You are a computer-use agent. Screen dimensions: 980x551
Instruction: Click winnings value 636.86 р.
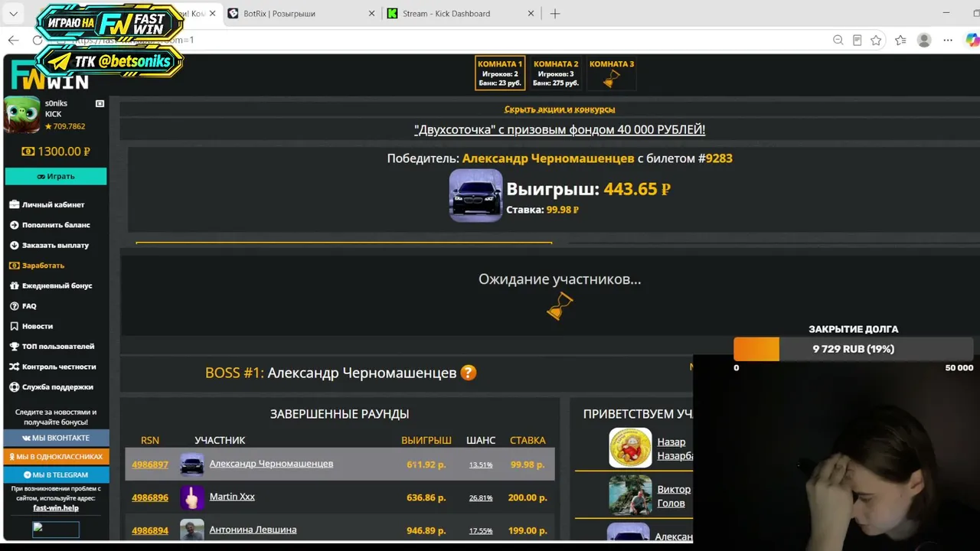click(x=426, y=497)
